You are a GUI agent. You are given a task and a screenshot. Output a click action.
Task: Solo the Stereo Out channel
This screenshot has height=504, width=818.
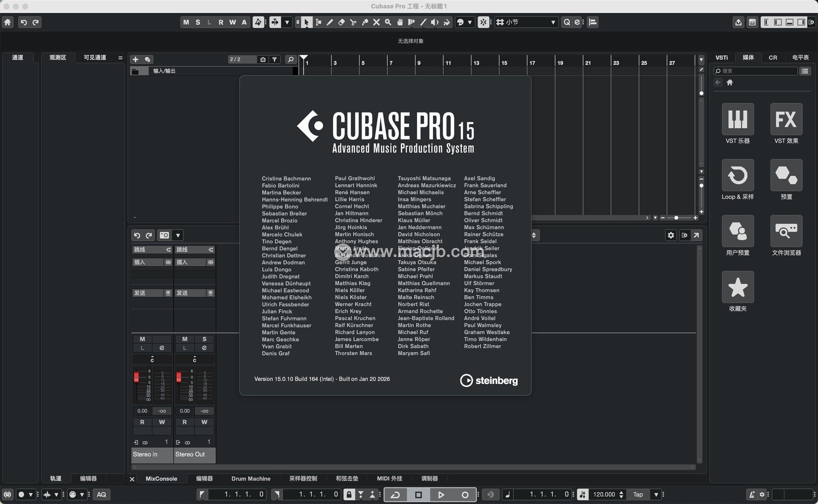[204, 339]
